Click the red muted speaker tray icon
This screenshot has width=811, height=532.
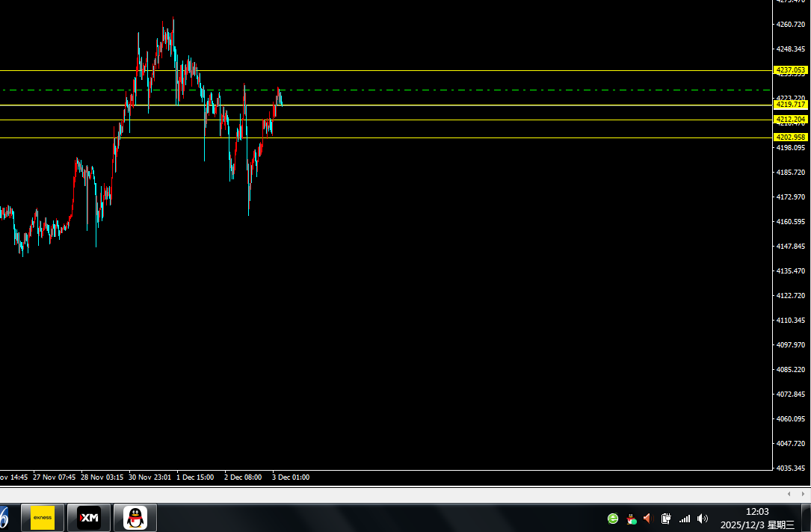[x=648, y=519]
